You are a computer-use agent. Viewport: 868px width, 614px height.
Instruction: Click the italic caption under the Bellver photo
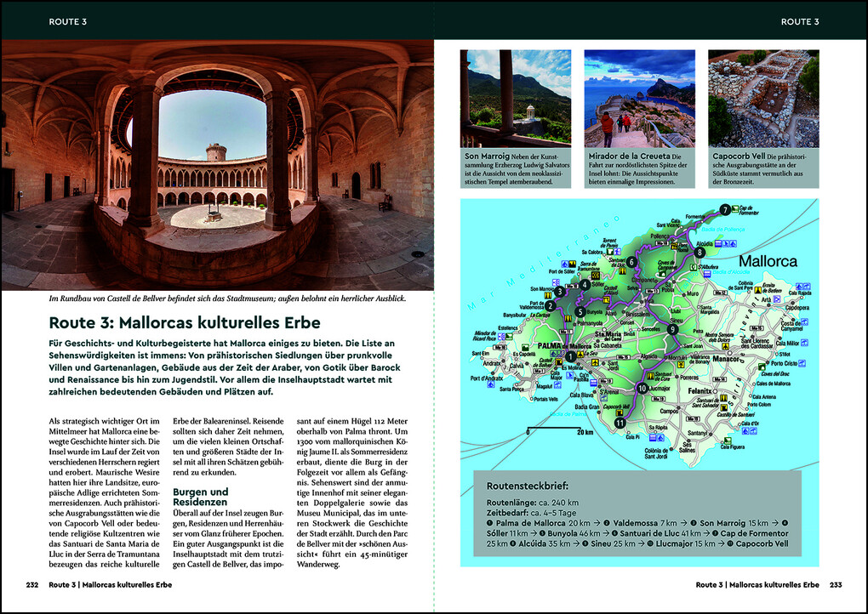[227, 298]
